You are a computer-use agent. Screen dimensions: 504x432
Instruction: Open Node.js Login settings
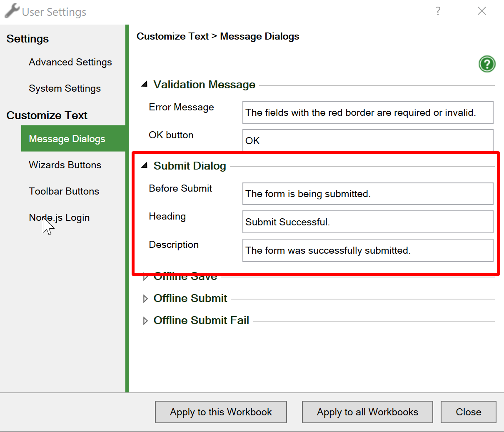(59, 217)
